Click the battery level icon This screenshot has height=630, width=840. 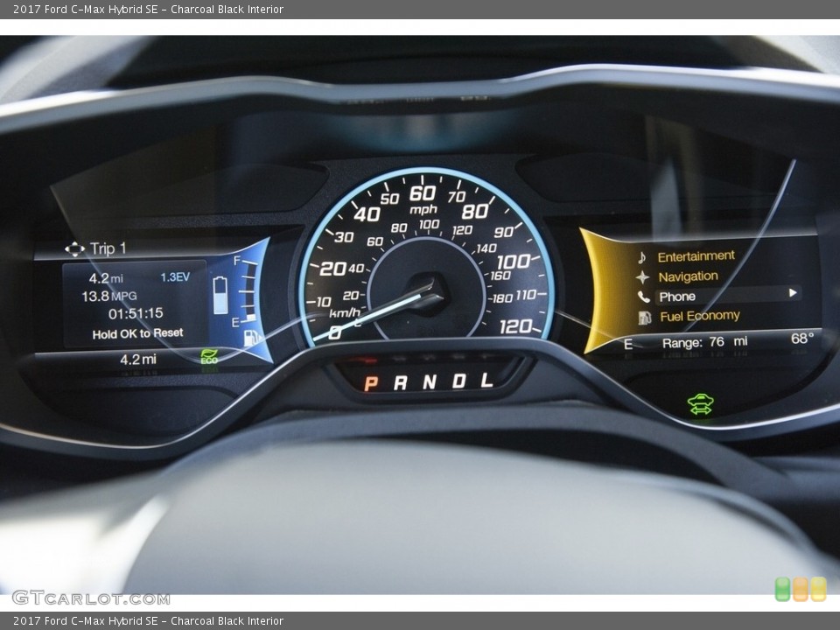(220, 295)
